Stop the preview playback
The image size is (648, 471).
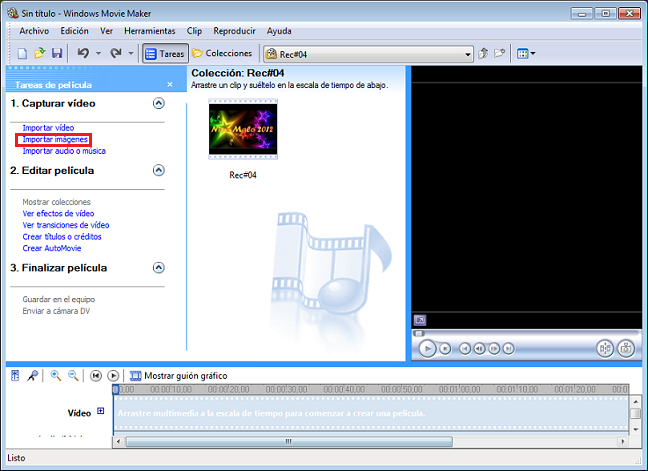tap(445, 349)
